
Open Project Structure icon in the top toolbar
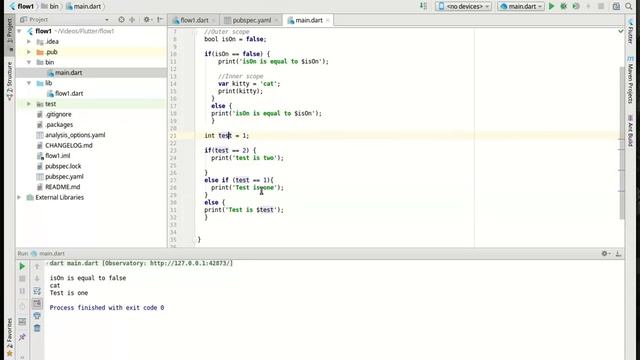[616, 6]
